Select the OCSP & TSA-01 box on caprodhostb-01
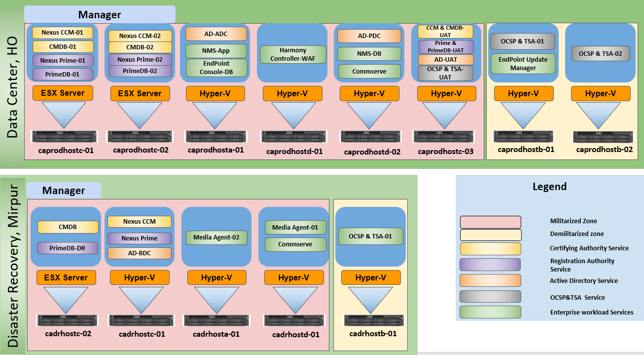 [523, 41]
